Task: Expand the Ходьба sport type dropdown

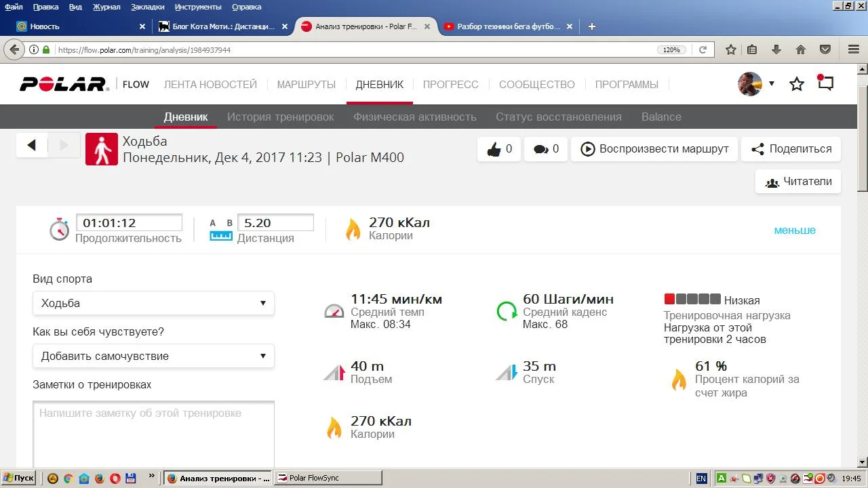Action: [x=153, y=303]
